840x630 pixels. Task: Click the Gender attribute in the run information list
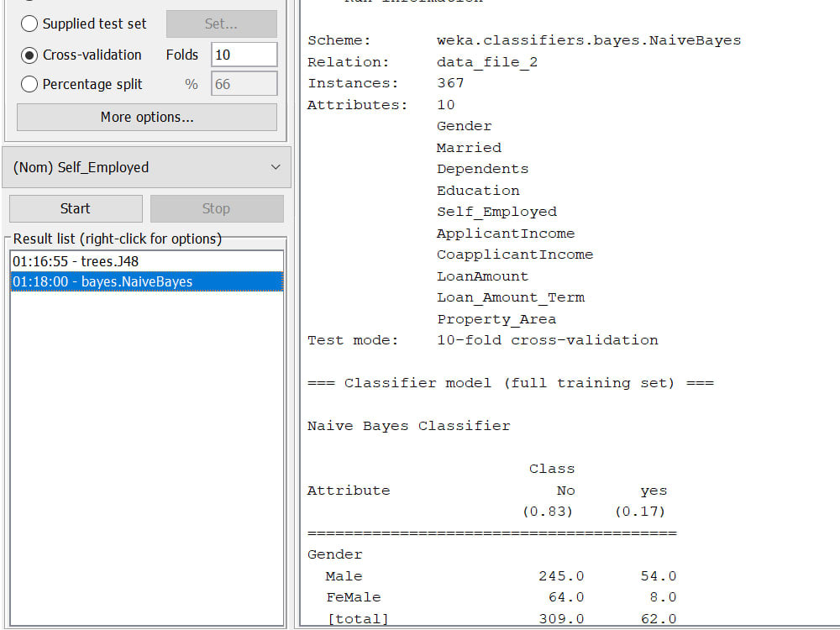point(464,126)
